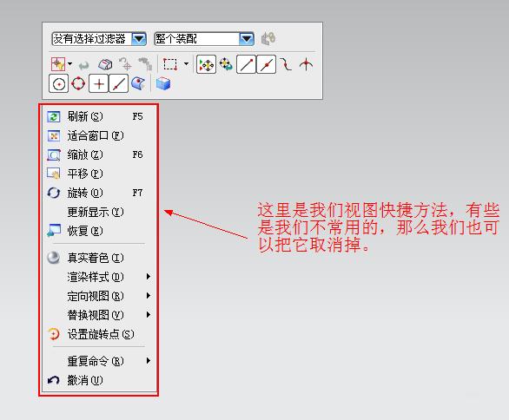Toggle 真实着色(T) true shading in the menu
Screen dimensions: 509x420
pos(98,258)
